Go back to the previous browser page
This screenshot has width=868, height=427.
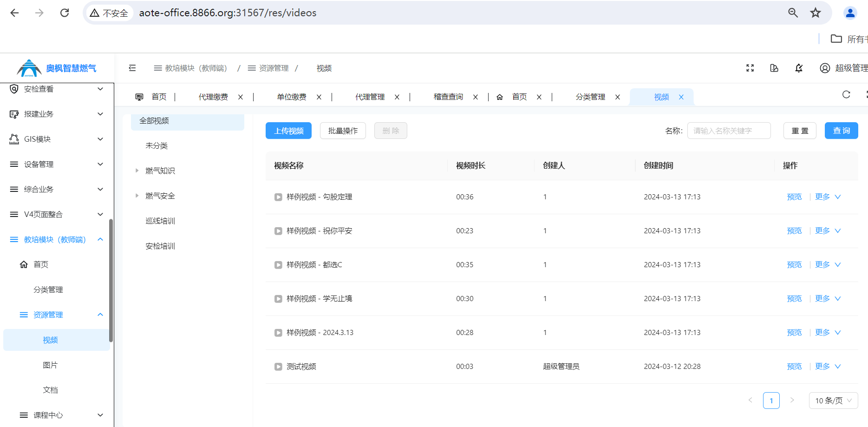(14, 13)
